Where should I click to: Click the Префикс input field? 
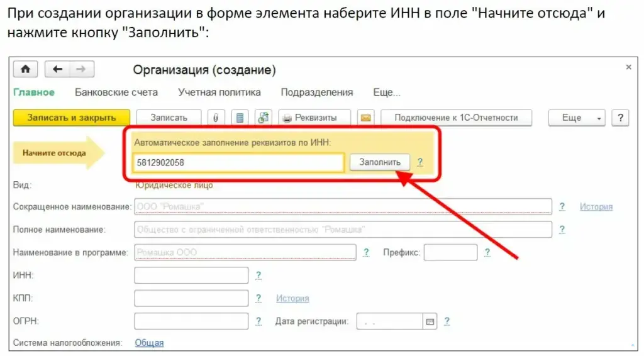[450, 252]
